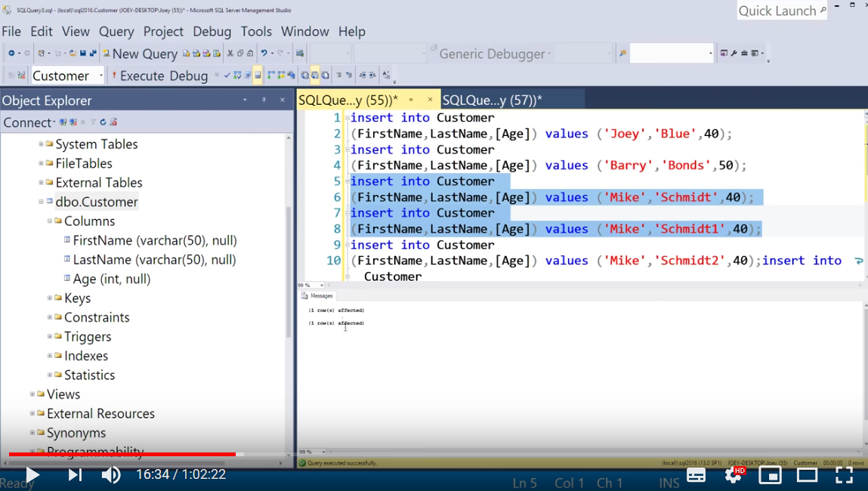Click the Cut scissors icon
This screenshot has height=491, width=868.
230,53
